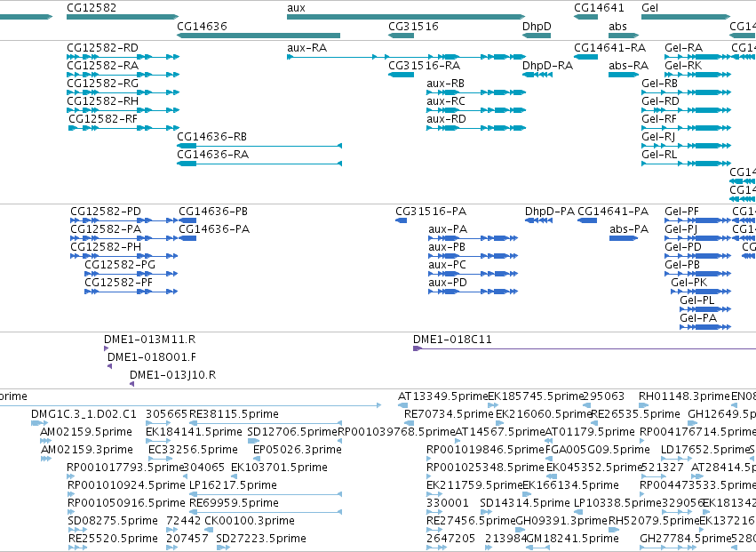This screenshot has height=552, width=756.
Task: Click the CG14636 gene feature
Action: coord(259,36)
